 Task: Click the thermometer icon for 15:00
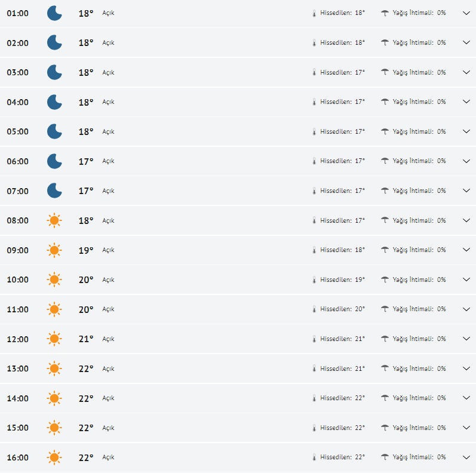click(314, 428)
